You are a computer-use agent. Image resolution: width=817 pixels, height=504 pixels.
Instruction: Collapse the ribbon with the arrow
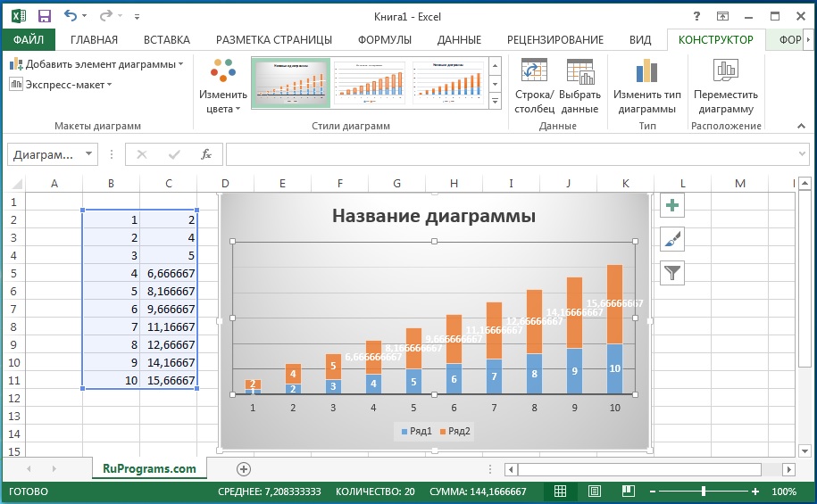[801, 126]
